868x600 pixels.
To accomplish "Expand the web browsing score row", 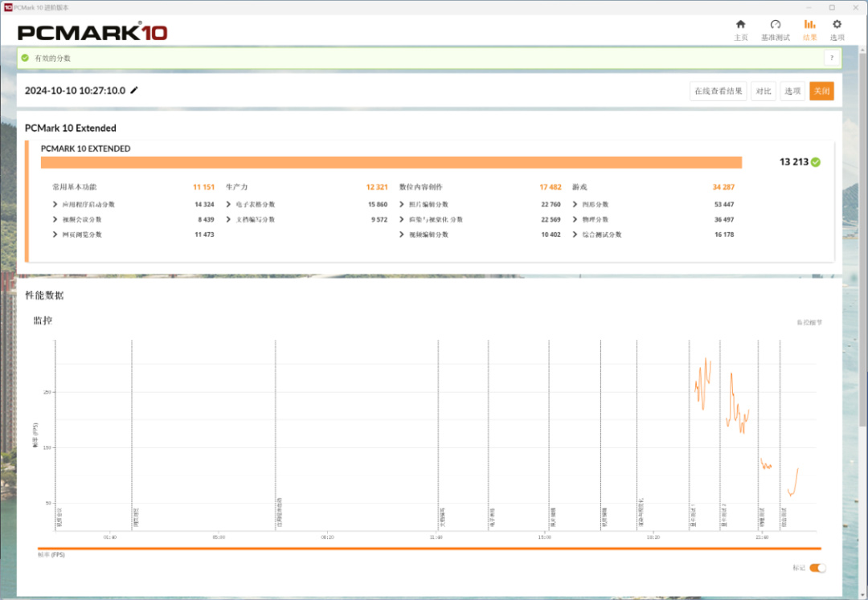I will click(55, 235).
